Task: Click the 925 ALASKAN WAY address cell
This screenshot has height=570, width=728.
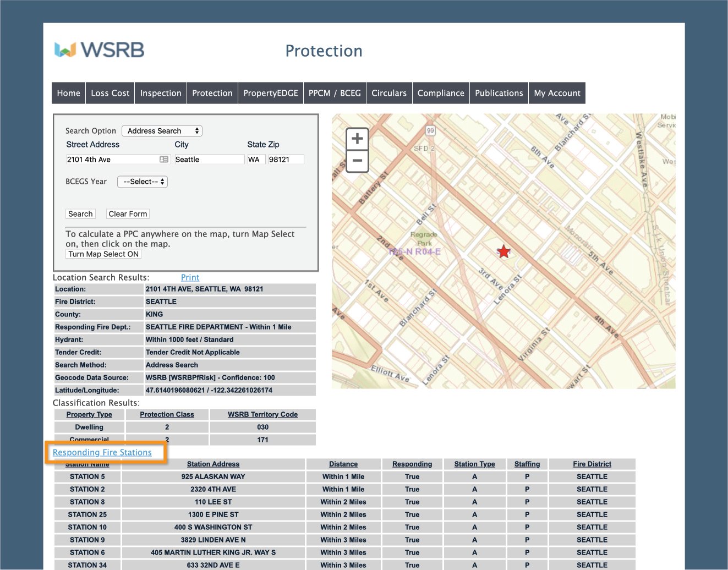Action: click(213, 476)
